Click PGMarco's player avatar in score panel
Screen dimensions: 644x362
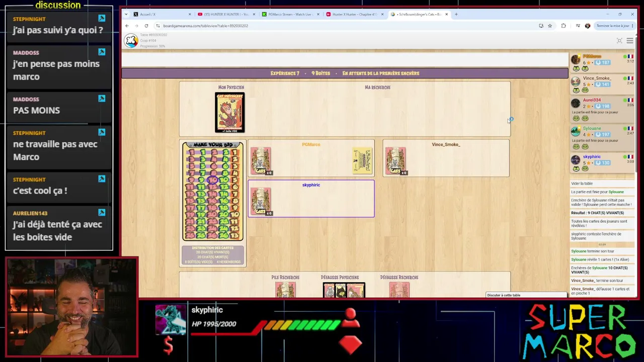pyautogui.click(x=576, y=60)
